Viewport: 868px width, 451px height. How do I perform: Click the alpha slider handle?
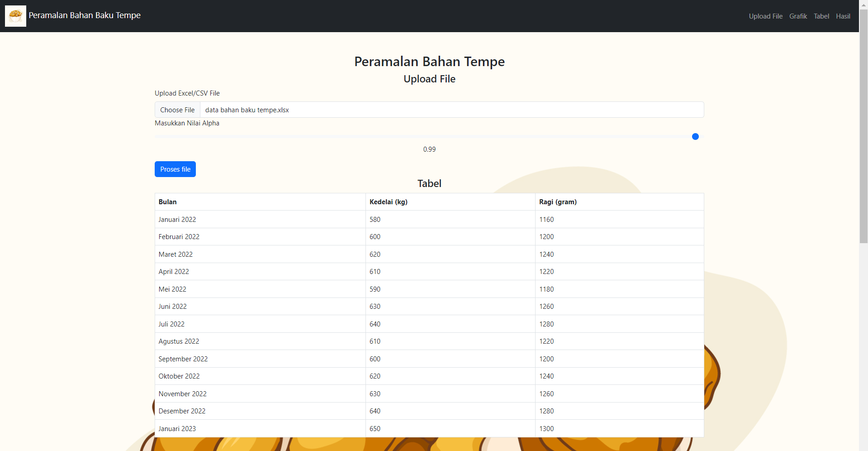tap(695, 136)
